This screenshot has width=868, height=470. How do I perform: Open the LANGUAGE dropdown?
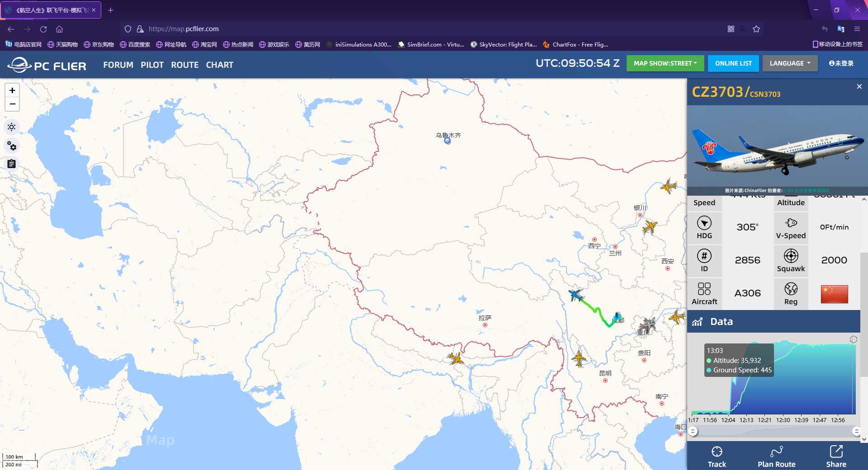790,63
